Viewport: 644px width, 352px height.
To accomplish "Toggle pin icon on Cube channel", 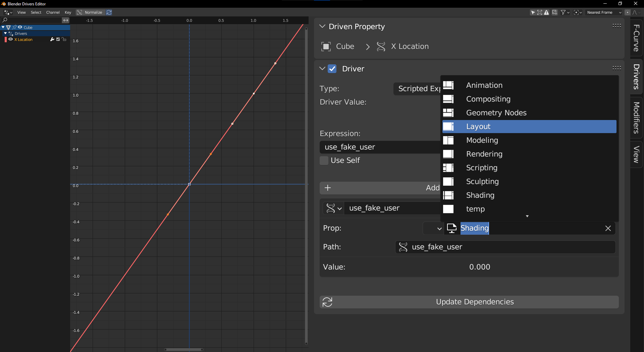I will (x=14, y=27).
